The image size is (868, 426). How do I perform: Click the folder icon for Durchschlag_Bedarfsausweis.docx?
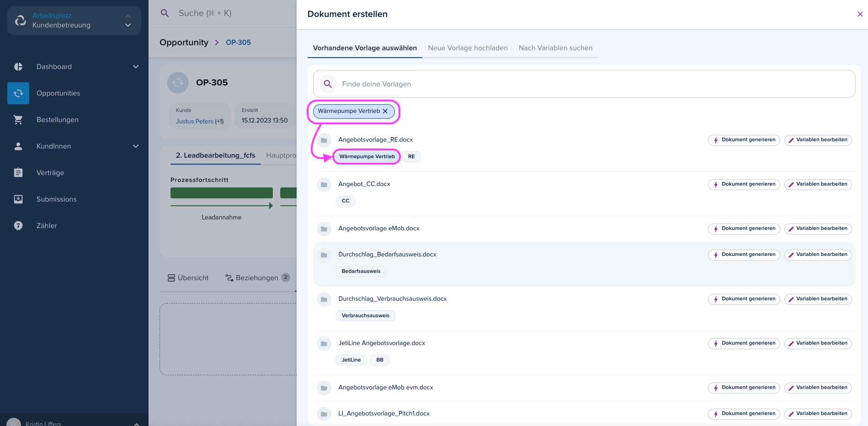324,255
